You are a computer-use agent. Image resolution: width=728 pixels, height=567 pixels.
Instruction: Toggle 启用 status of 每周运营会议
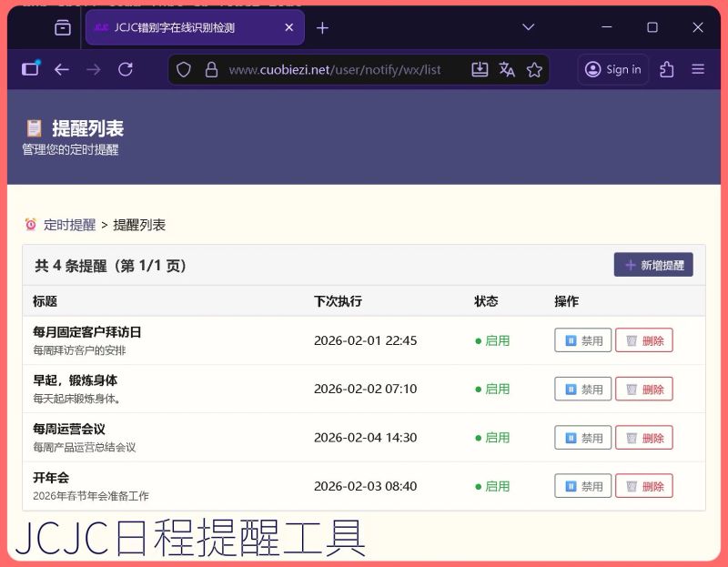coord(494,437)
